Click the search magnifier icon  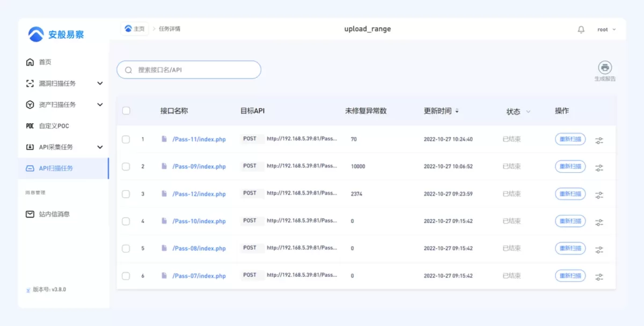pyautogui.click(x=128, y=70)
